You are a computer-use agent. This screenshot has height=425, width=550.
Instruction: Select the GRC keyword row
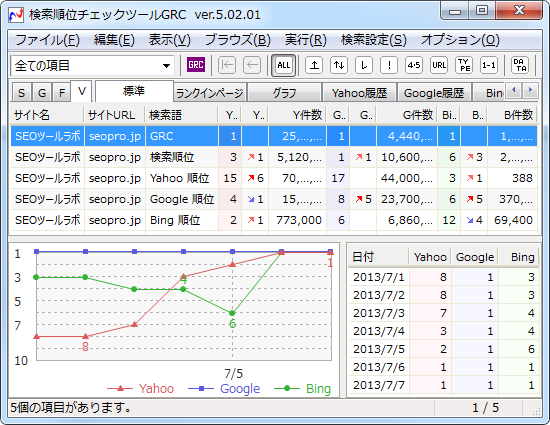click(274, 136)
